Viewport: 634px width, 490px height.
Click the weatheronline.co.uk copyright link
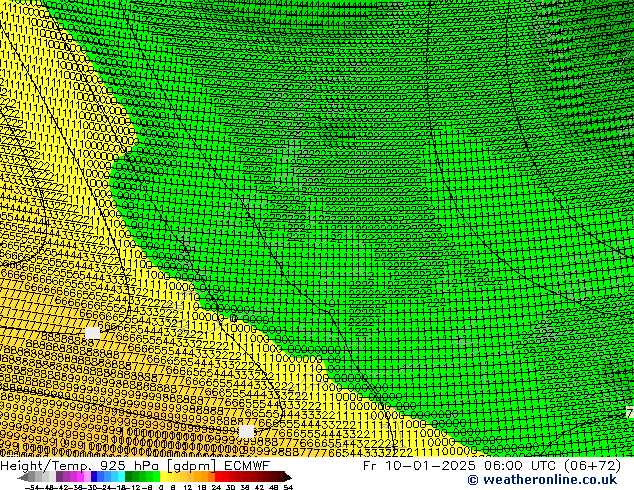[542, 480]
